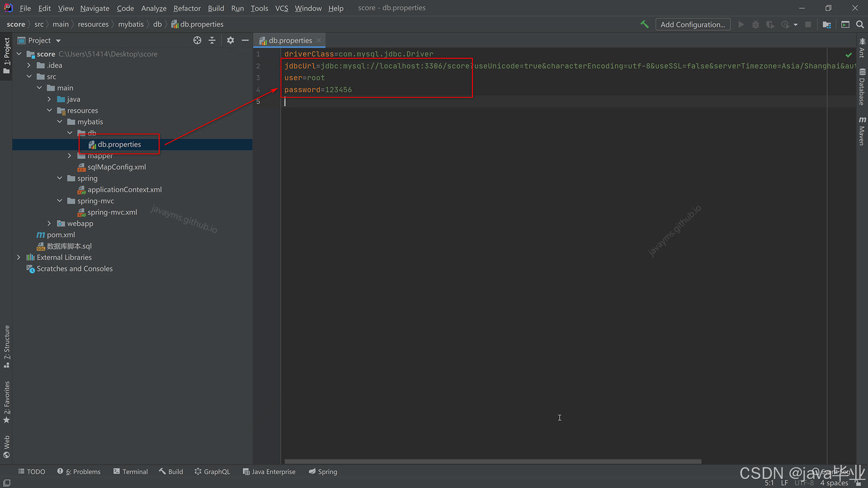Click the db breadcrumb in navigation bar
This screenshot has height=488, width=868.
coord(157,24)
